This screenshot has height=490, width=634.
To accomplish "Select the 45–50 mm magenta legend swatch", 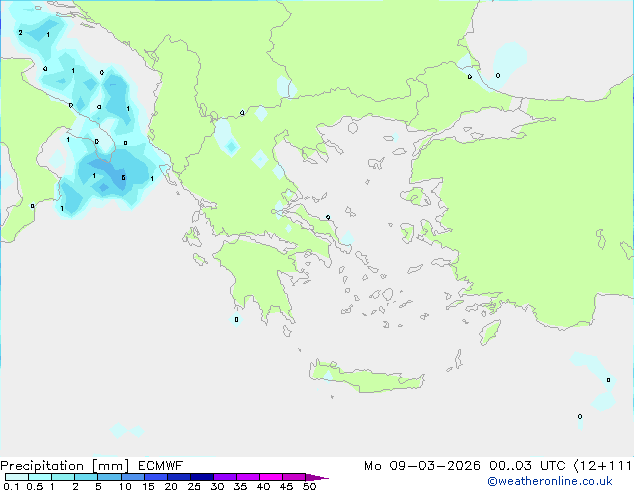I will coord(294,477).
